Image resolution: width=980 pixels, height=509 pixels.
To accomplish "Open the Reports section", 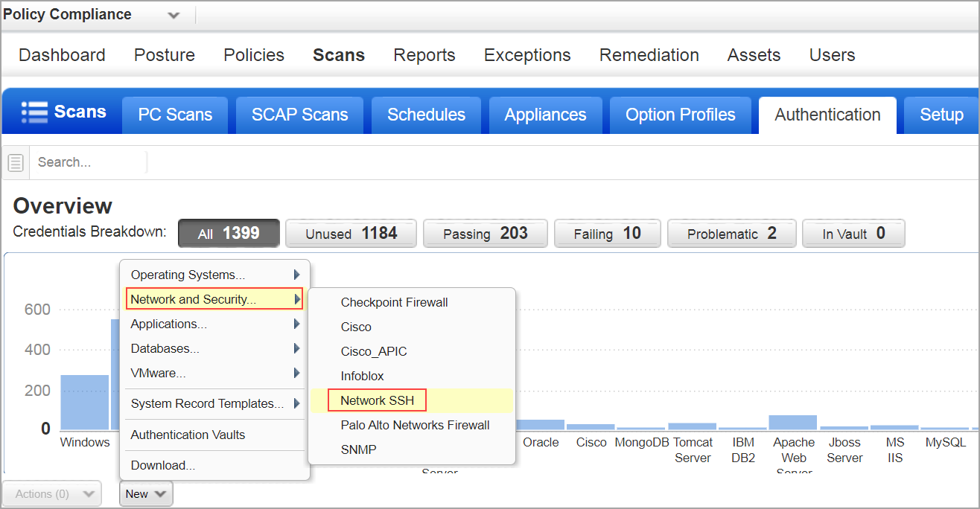I will pyautogui.click(x=424, y=55).
